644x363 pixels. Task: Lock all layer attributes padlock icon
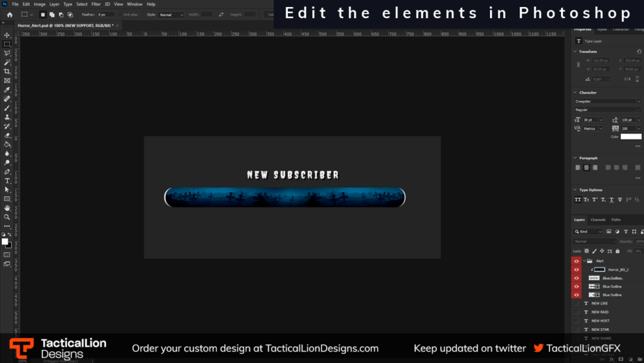point(618,251)
